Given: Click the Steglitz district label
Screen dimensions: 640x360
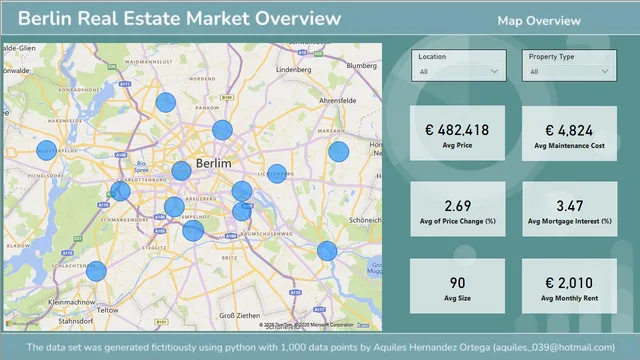Looking at the screenshot, I should click(x=154, y=248).
